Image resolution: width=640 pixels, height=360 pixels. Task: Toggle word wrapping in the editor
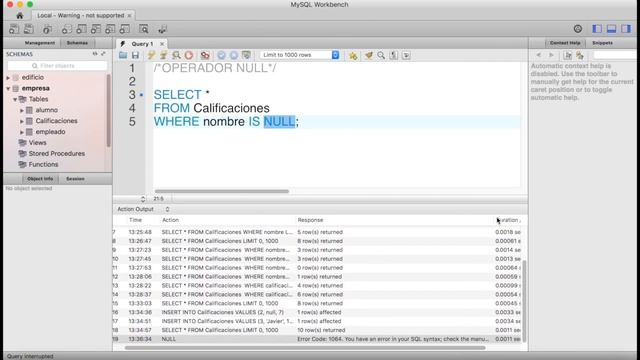(406, 55)
